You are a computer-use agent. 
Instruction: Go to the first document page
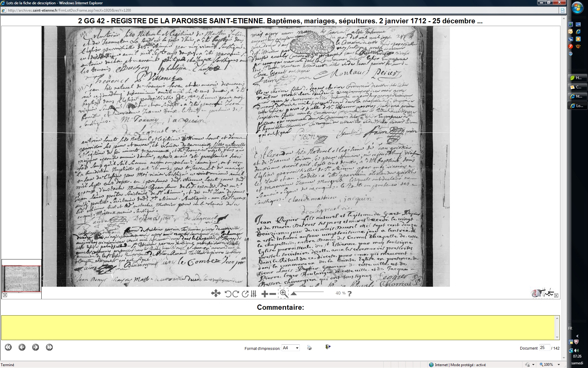pos(8,347)
